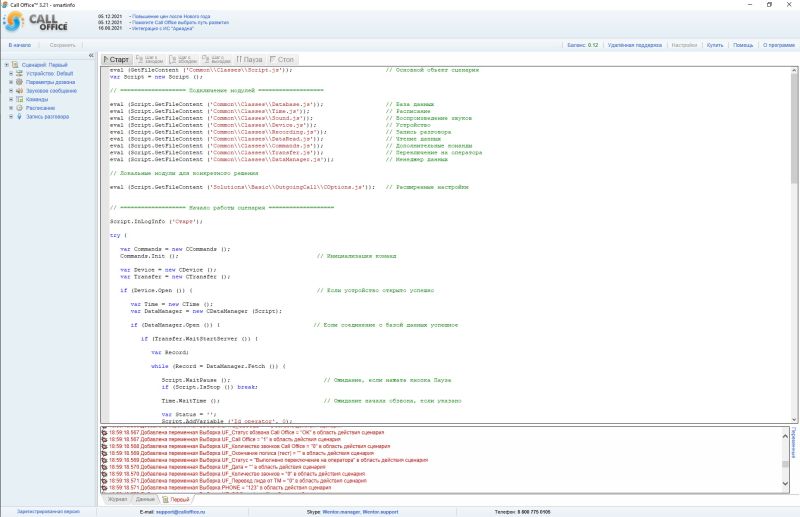The image size is (800, 517).
Task: Click the В начало link
Action: click(19, 45)
